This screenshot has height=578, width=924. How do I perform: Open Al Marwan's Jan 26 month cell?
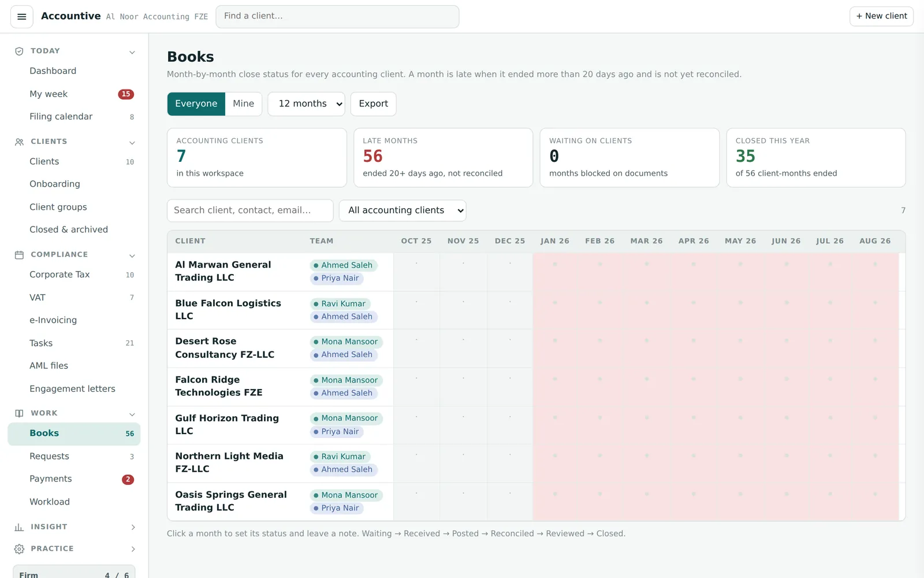[x=554, y=272]
